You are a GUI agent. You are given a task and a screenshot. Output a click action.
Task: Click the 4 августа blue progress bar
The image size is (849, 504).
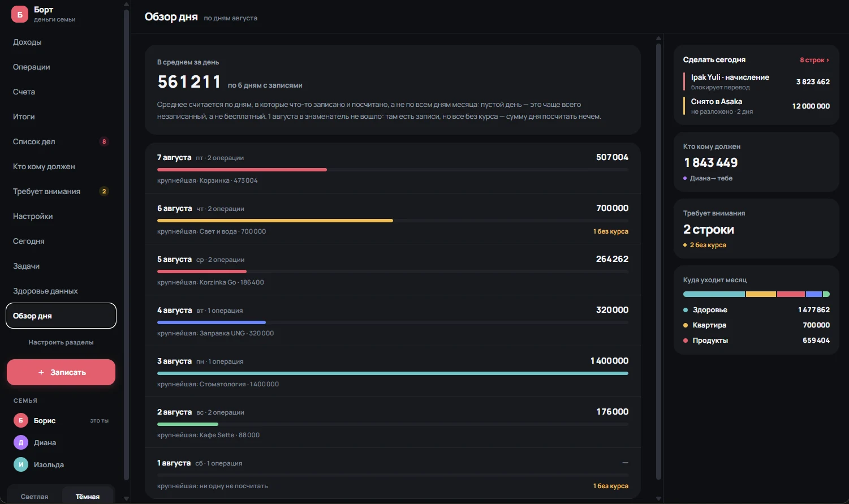tap(212, 322)
